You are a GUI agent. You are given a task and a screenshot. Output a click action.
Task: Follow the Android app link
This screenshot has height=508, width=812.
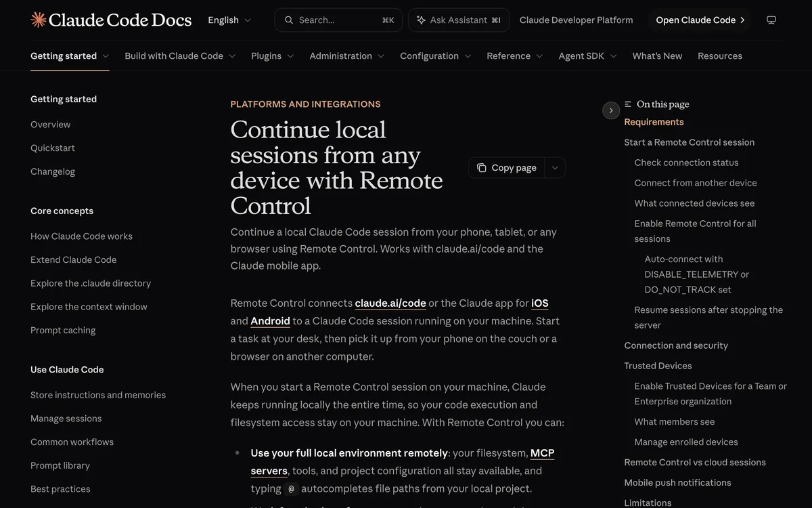270,321
